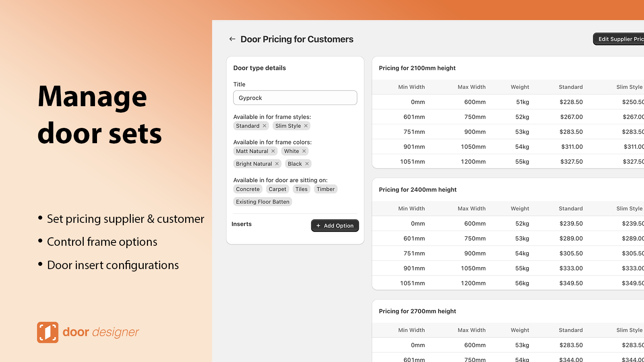Remove the White frame color tag

(x=304, y=151)
